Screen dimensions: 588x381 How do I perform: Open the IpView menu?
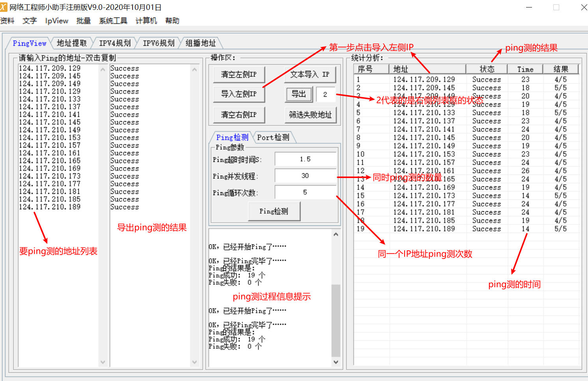click(x=56, y=21)
